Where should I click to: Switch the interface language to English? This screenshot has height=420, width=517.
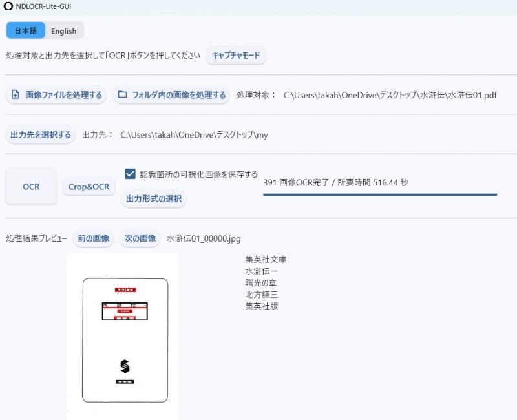click(63, 30)
